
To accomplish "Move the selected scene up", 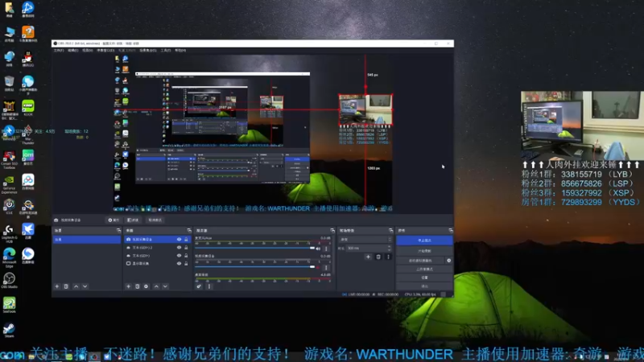I will coord(76,286).
